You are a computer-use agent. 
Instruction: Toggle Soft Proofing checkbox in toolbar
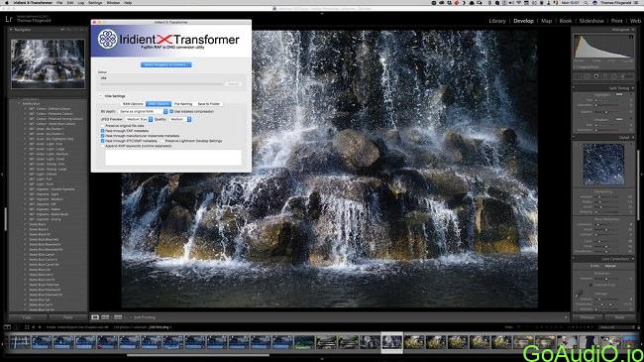click(131, 317)
